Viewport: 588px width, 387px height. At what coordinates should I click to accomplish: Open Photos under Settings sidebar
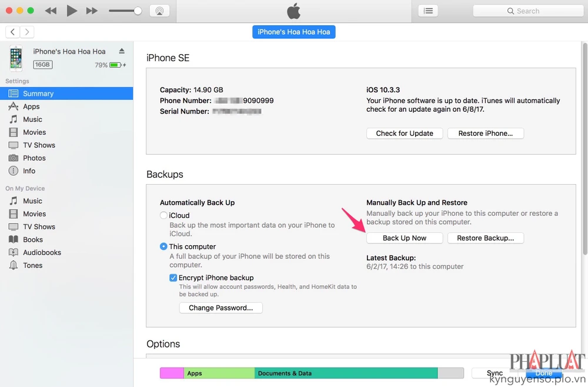tap(34, 158)
